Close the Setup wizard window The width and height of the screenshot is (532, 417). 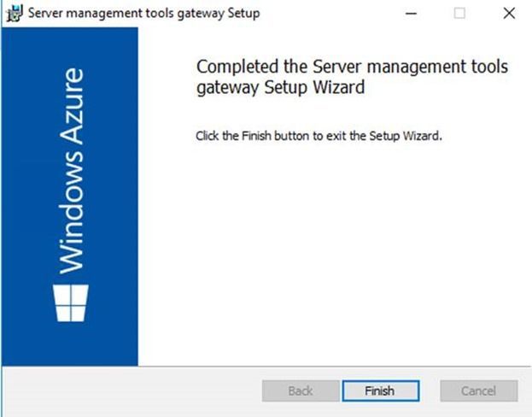509,14
